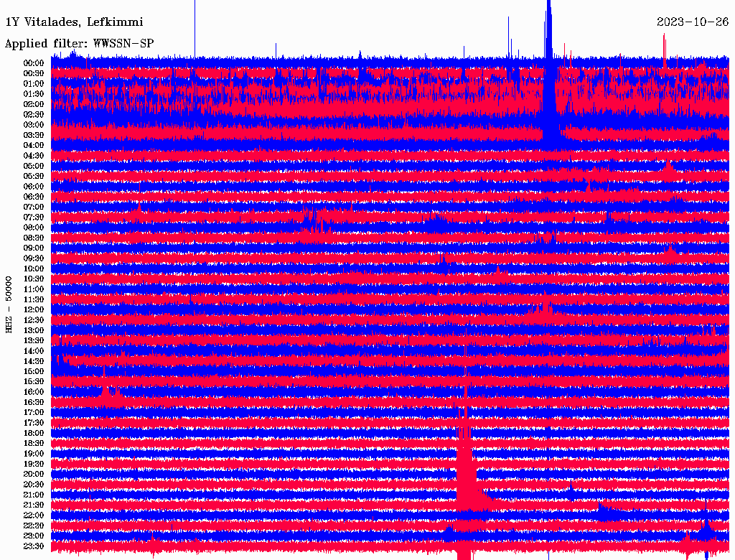
Task: Select the 04:30 time label
Action: 34,156
